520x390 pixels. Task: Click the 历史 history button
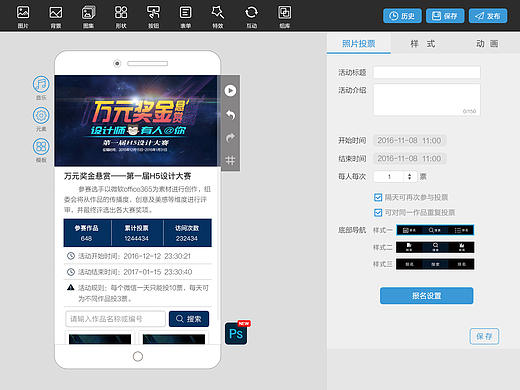[x=402, y=16]
